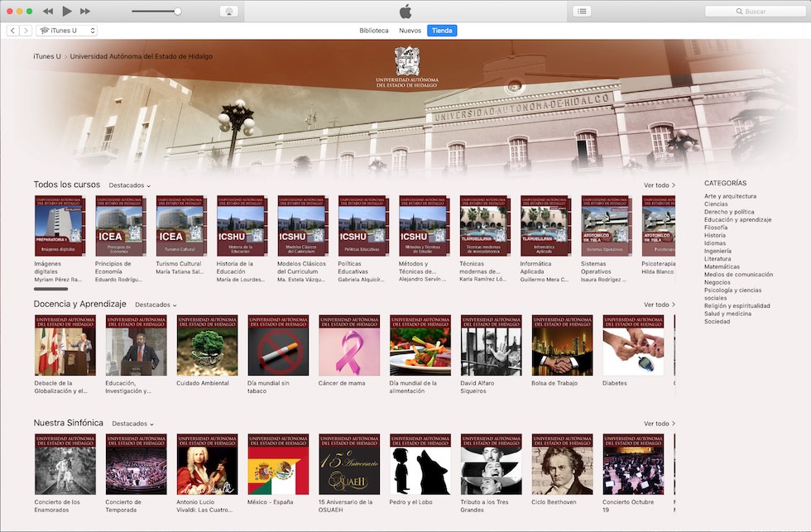Open the Informática Aplicada course cover
811x532 pixels.
click(x=545, y=226)
